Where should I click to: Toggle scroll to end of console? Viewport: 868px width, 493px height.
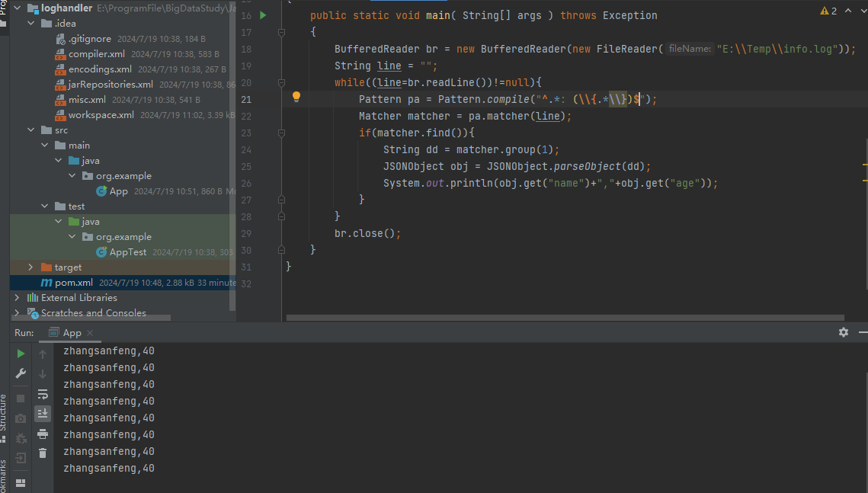[43, 413]
